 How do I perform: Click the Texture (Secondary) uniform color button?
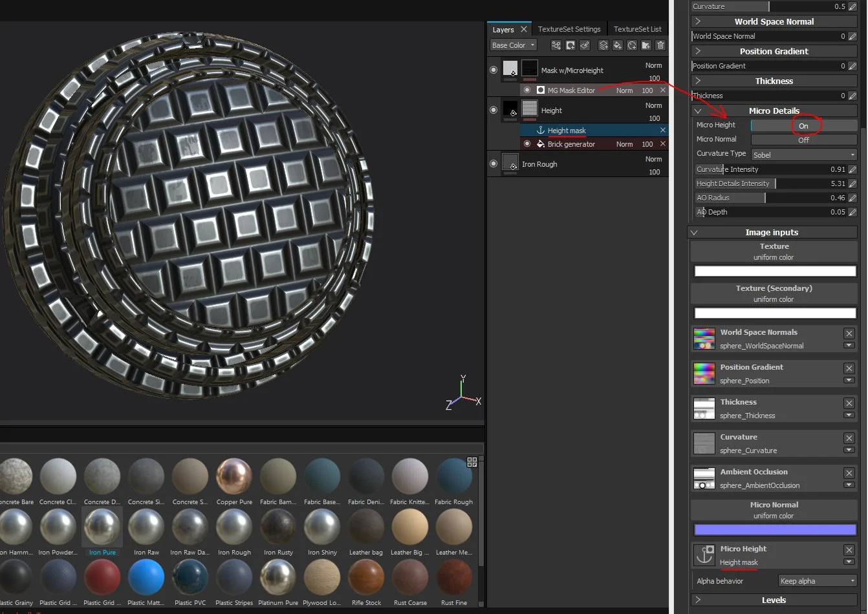tap(774, 293)
